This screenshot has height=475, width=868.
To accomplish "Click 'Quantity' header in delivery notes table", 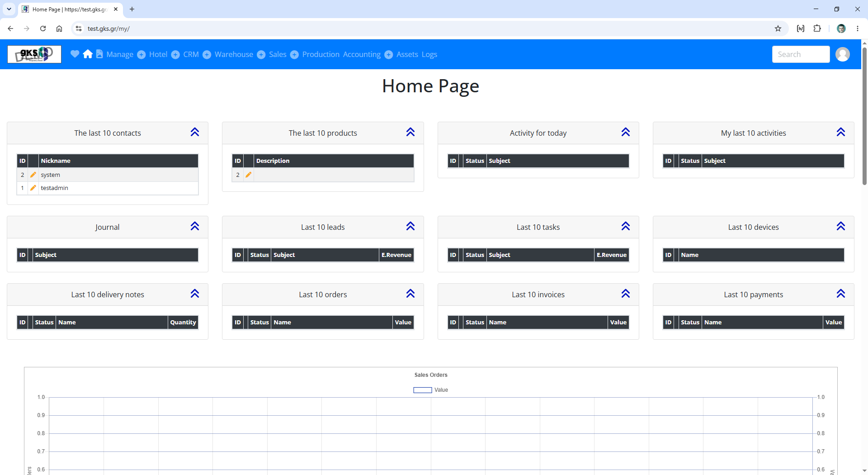I will coord(183,322).
